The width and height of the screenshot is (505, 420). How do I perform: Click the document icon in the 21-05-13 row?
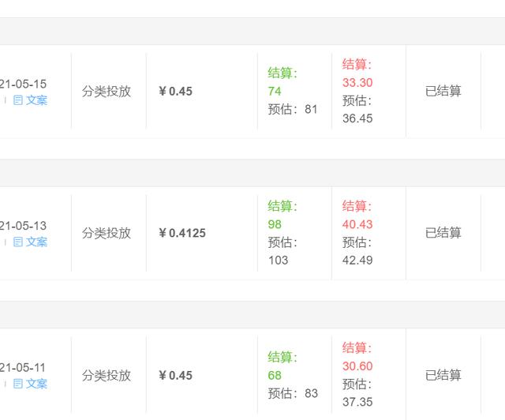click(17, 242)
